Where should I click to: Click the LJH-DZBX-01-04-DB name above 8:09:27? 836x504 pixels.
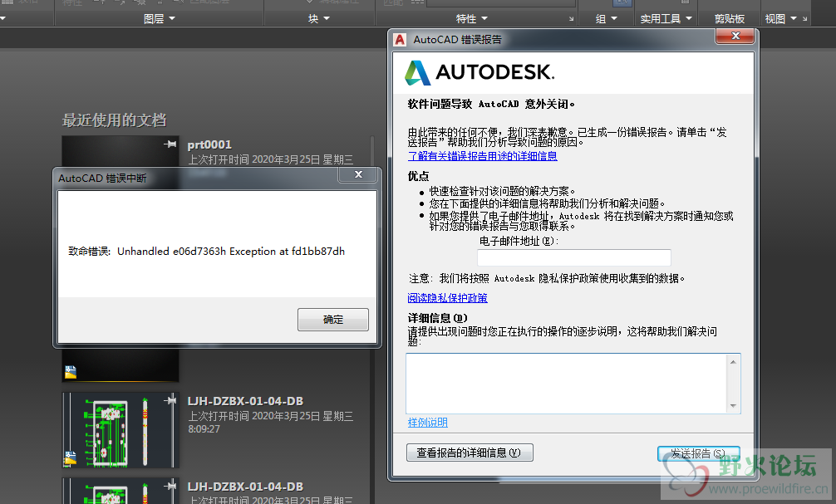245,401
